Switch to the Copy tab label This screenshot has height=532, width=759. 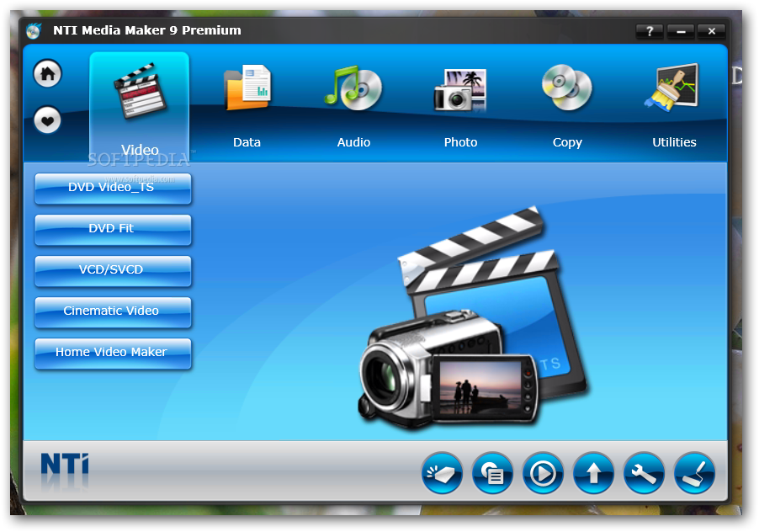pos(567,143)
